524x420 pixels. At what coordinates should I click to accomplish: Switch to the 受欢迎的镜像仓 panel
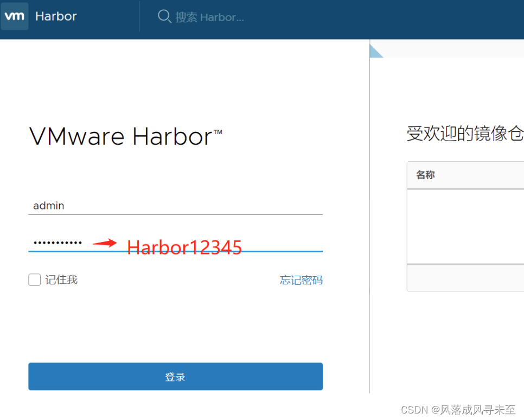point(465,133)
